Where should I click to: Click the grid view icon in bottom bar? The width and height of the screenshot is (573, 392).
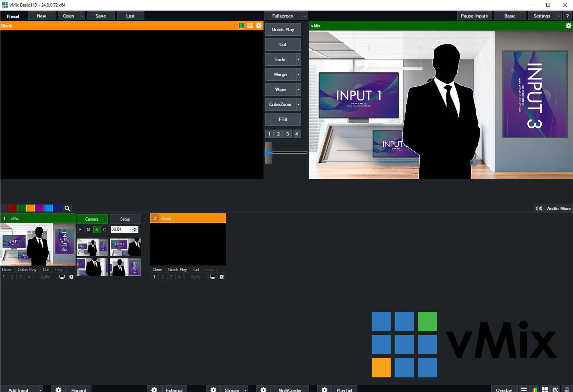click(x=545, y=389)
